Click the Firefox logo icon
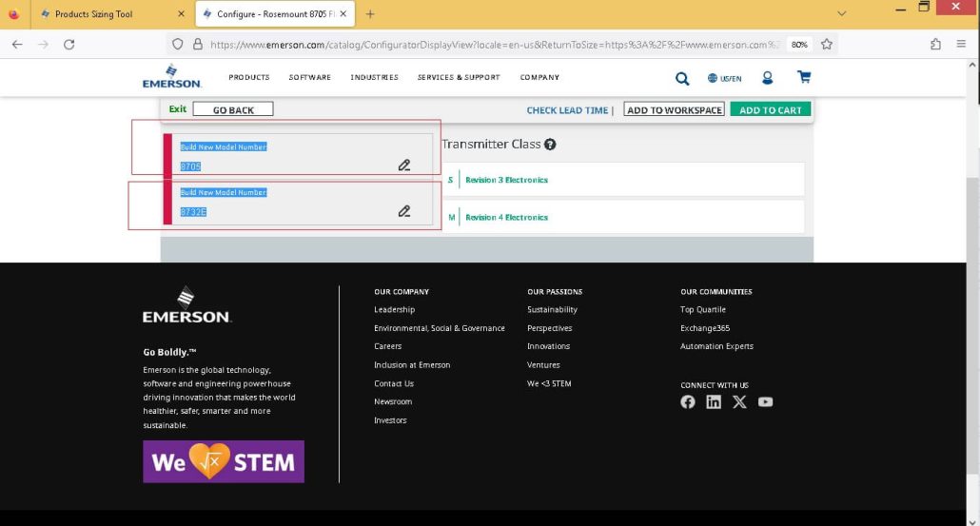 click(x=13, y=13)
